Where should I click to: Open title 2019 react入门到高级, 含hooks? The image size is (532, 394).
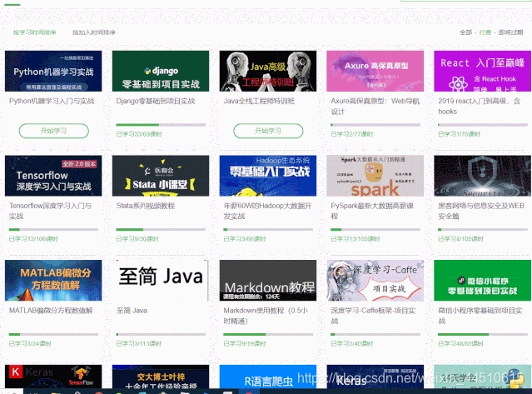(x=479, y=107)
